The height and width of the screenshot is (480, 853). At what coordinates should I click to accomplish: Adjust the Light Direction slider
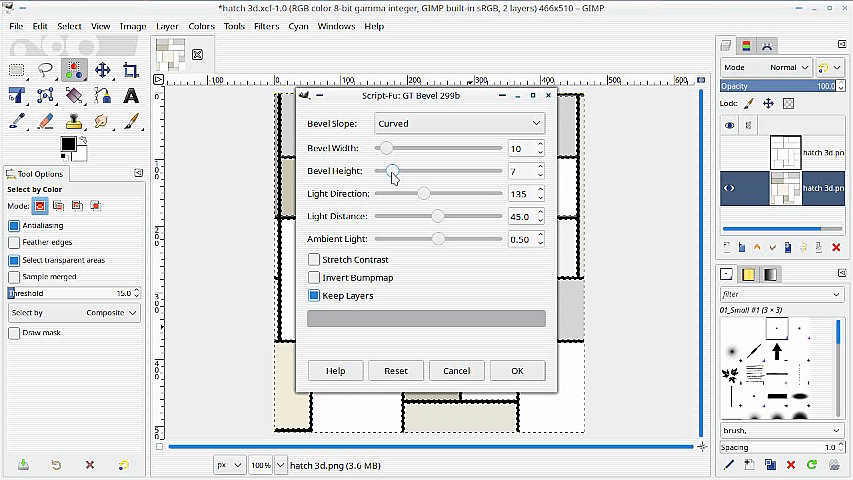point(438,194)
